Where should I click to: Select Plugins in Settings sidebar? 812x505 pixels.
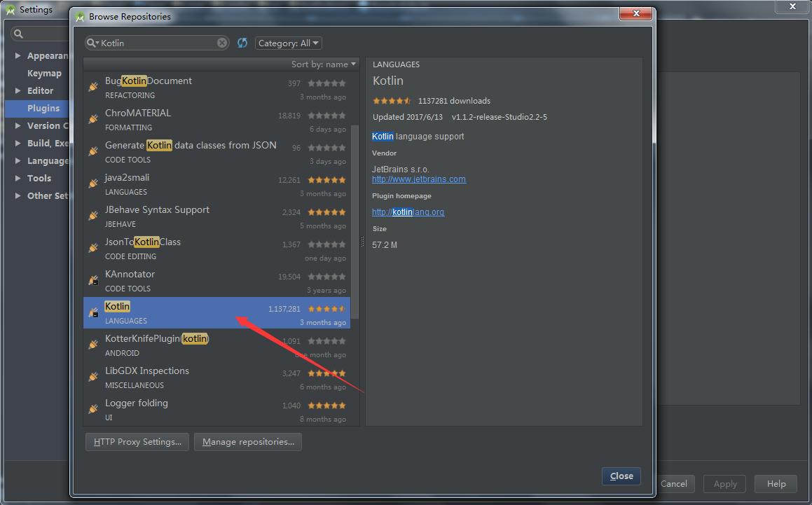pos(37,109)
